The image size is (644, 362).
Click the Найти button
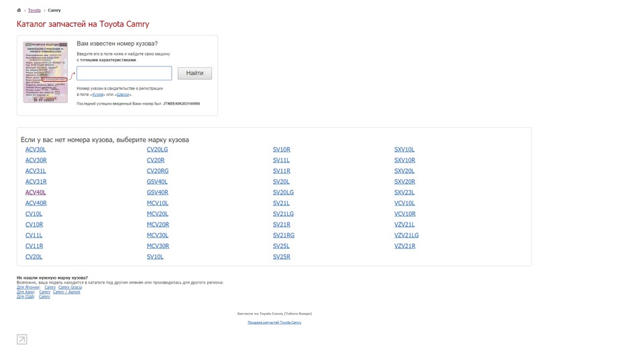195,73
